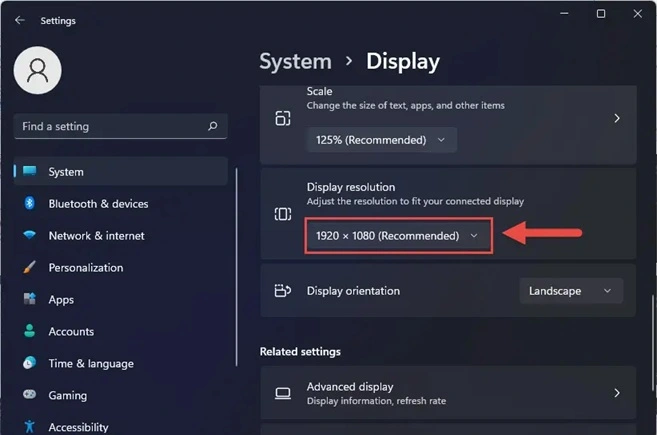This screenshot has height=435, width=657.
Task: Click the Gaming controller icon
Action: pyautogui.click(x=29, y=394)
